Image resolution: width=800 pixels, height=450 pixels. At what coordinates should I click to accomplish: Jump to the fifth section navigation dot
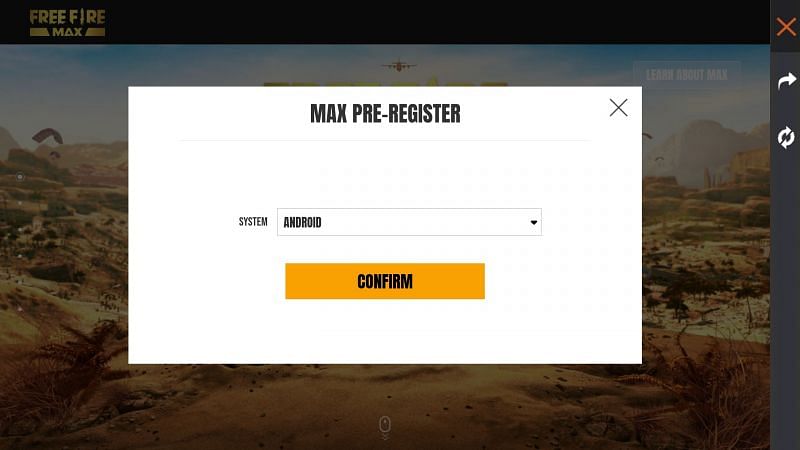(x=20, y=282)
